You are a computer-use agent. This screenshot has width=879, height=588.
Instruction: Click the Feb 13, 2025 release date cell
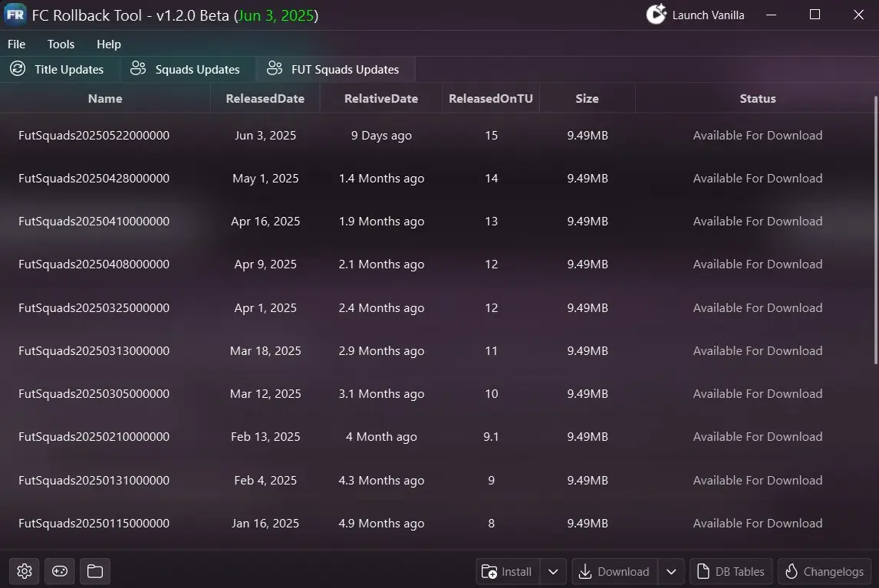(265, 437)
